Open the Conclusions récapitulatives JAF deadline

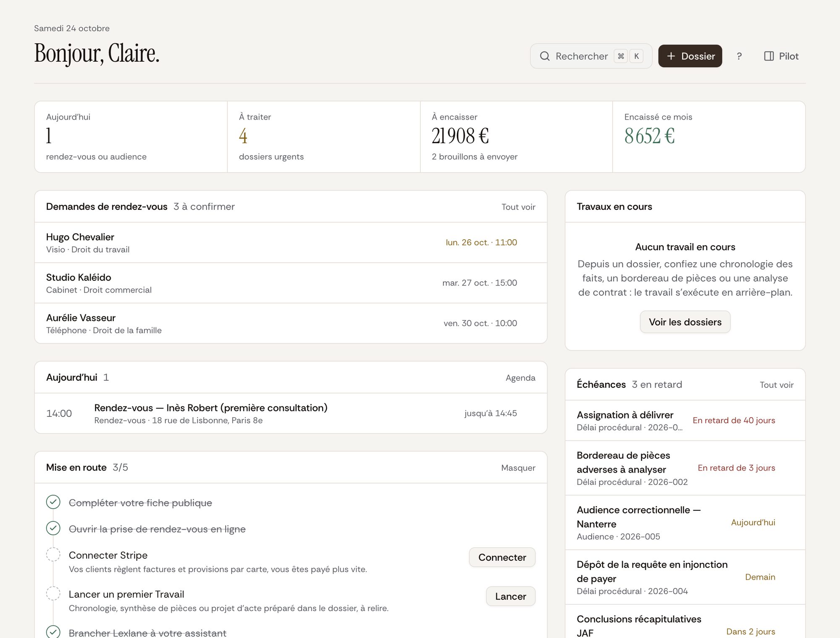[685, 622]
